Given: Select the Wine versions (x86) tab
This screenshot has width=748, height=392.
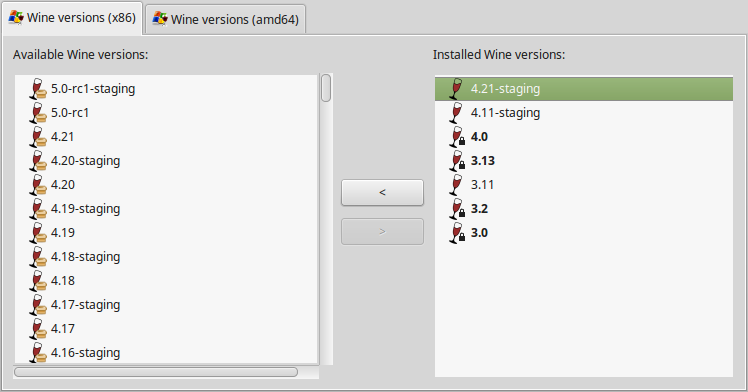Looking at the screenshot, I should coord(73,18).
